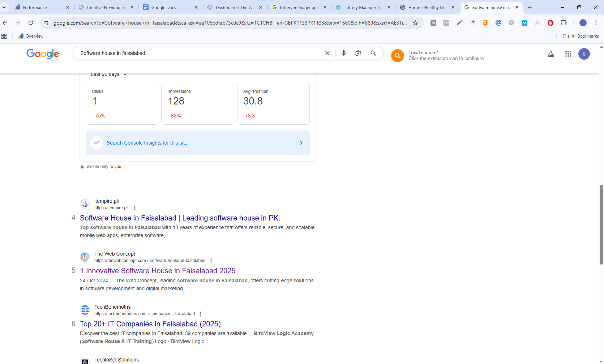The height and width of the screenshot is (364, 604).
Task: Open All Bookmarks folder
Action: (x=581, y=36)
